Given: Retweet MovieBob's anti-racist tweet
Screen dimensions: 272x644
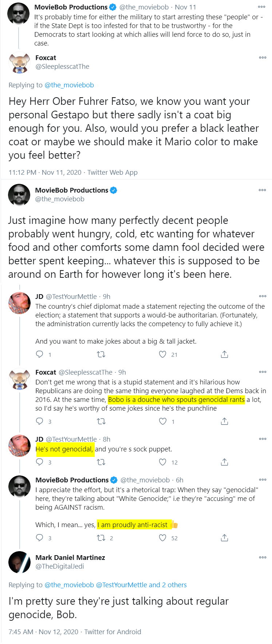Looking at the screenshot, I should tap(101, 538).
